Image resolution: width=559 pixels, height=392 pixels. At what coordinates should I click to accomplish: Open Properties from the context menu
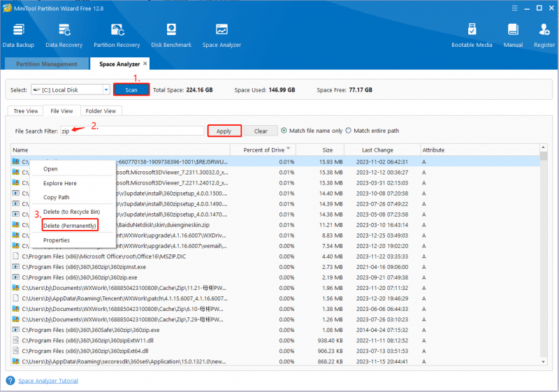pos(57,240)
